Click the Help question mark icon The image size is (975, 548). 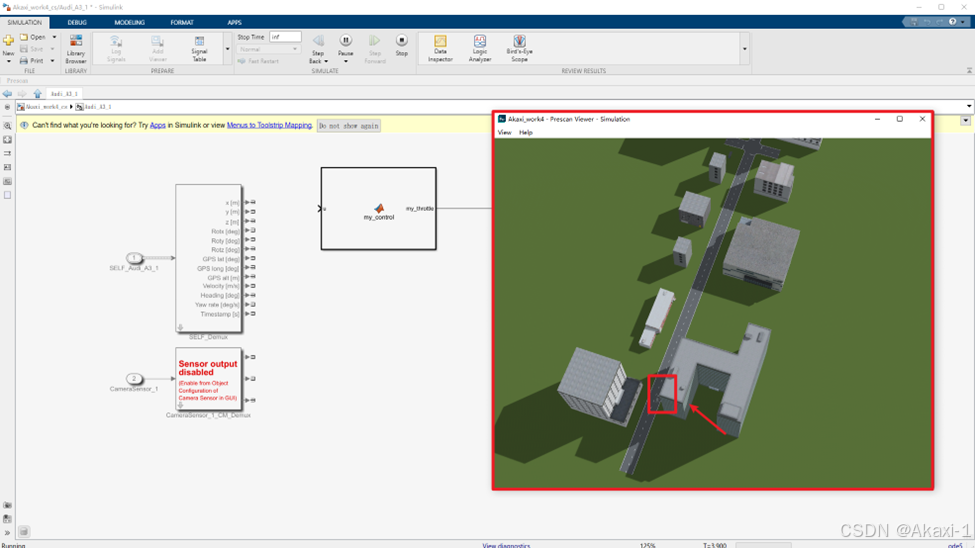pyautogui.click(x=953, y=22)
